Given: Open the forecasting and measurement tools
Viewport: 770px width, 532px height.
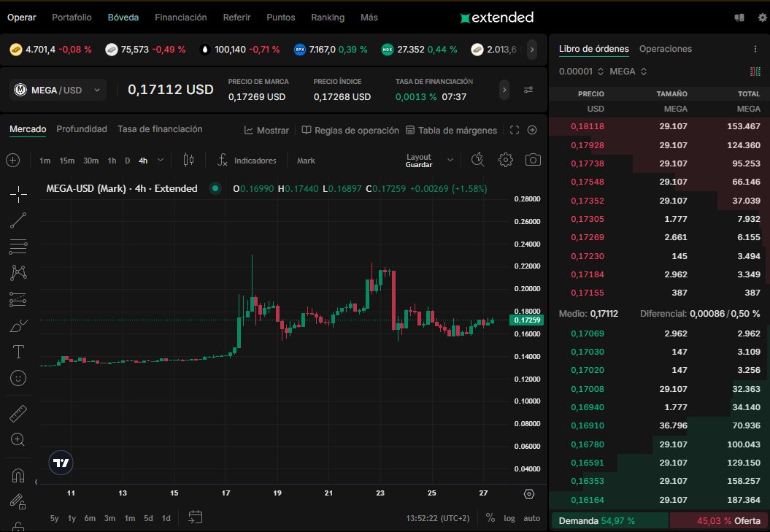Looking at the screenshot, I should coord(18,299).
